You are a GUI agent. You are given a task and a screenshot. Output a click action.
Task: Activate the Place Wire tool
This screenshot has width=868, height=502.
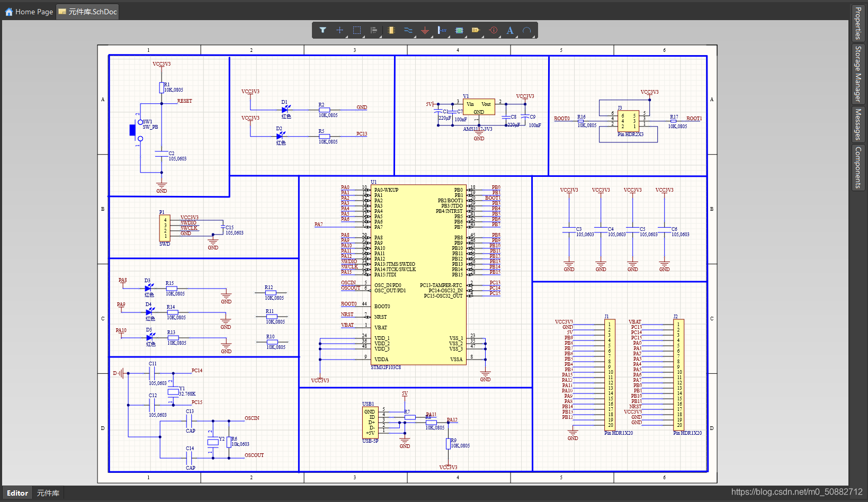[x=407, y=30]
